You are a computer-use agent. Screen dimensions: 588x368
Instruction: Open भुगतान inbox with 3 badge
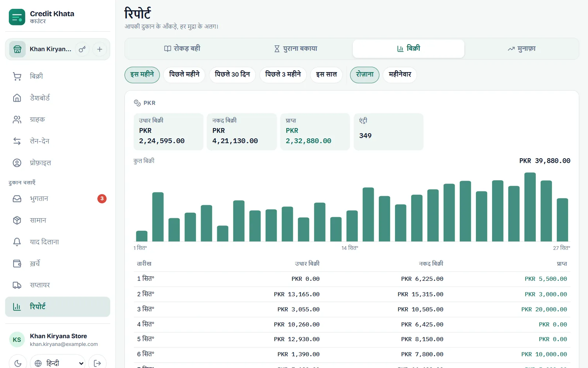[x=58, y=199]
